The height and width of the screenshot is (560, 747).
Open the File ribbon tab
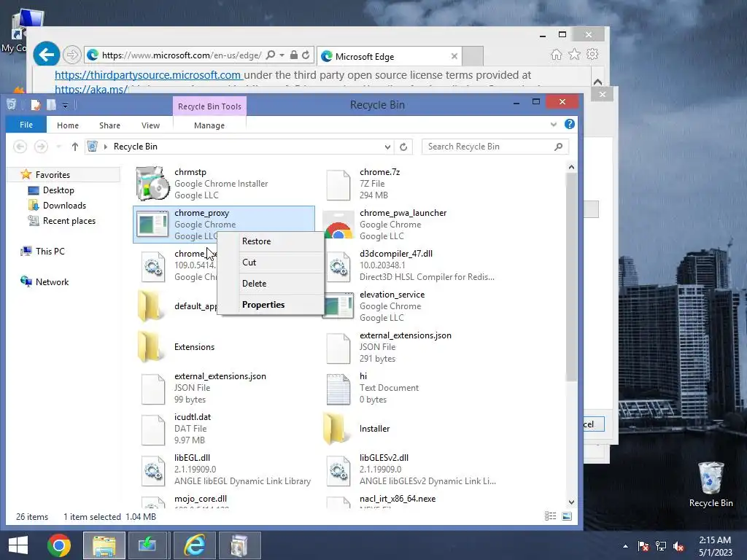tap(26, 125)
